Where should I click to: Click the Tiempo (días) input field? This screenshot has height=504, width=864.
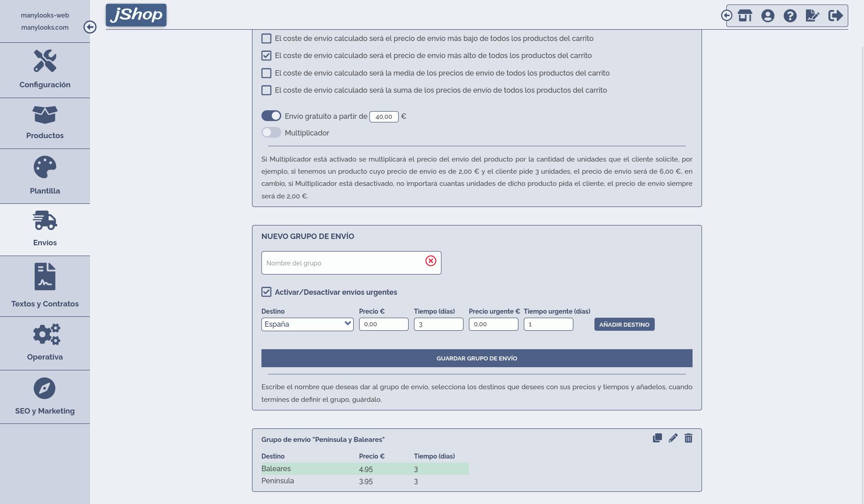(439, 324)
